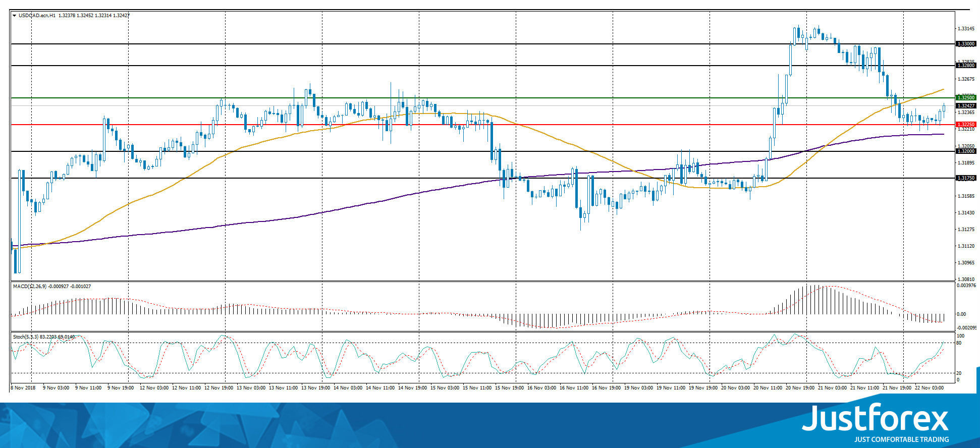Click the 14 Nov 11:00 time axis label

pos(380,388)
